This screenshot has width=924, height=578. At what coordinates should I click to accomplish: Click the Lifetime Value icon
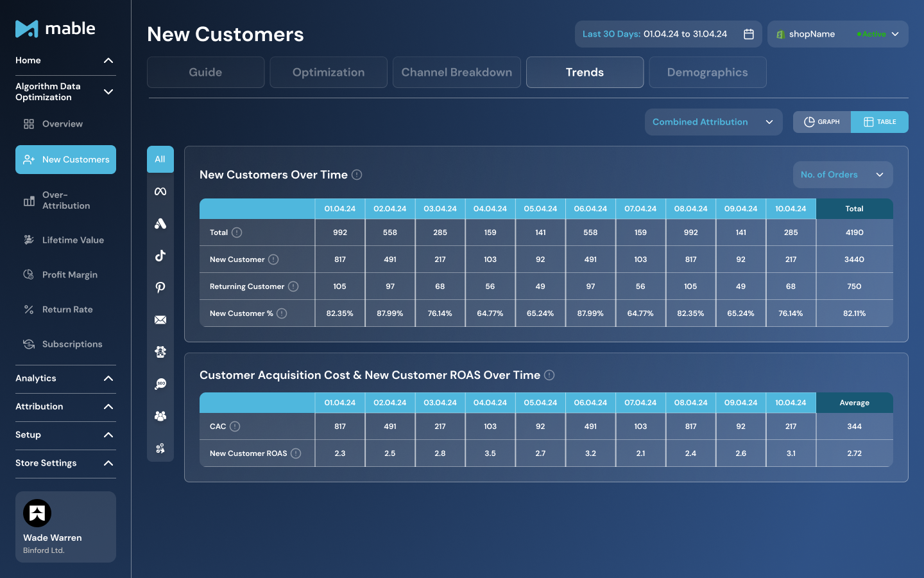(x=29, y=240)
